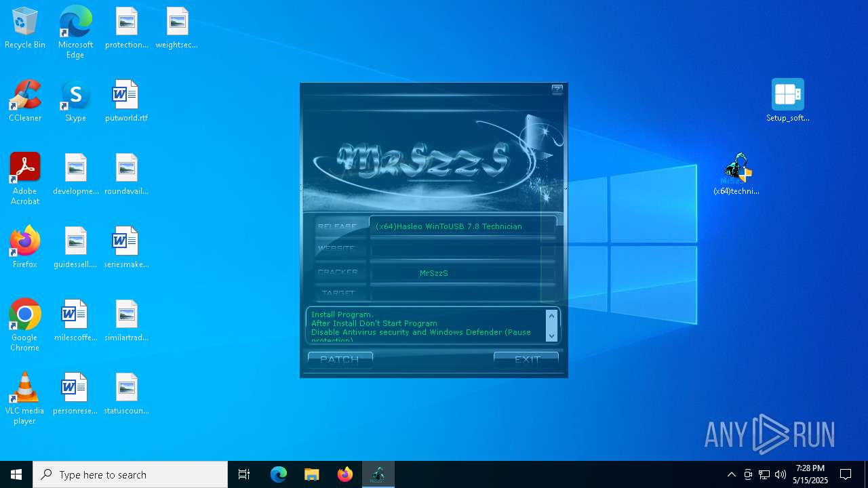Viewport: 868px width, 488px height.
Task: Click the help question mark button
Action: pyautogui.click(x=557, y=89)
